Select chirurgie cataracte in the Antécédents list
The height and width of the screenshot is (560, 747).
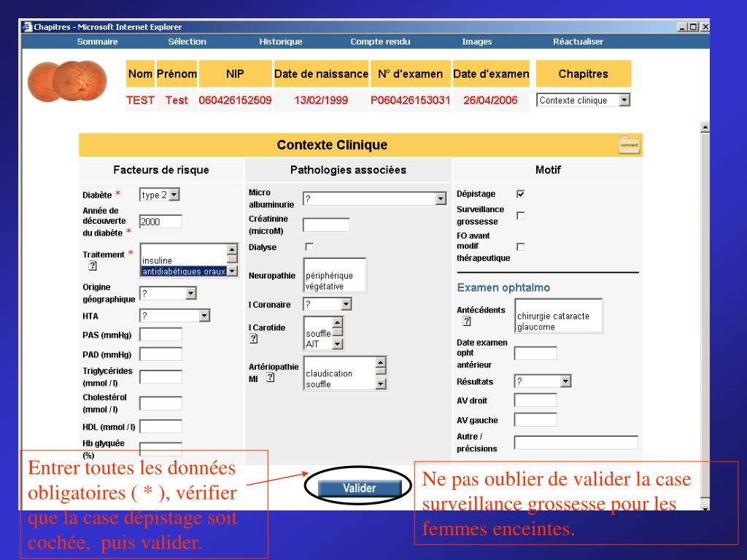558,316
